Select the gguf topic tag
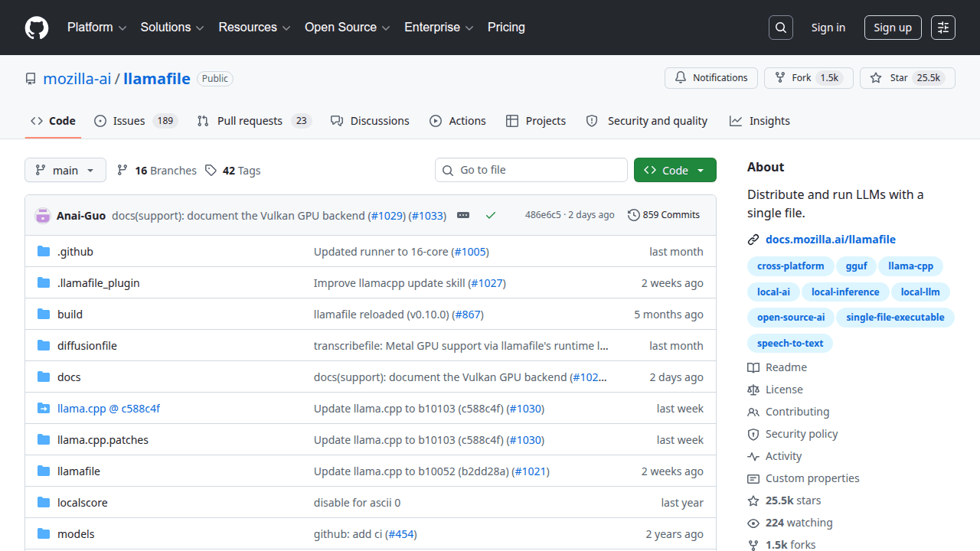This screenshot has height=551, width=980. 856,266
